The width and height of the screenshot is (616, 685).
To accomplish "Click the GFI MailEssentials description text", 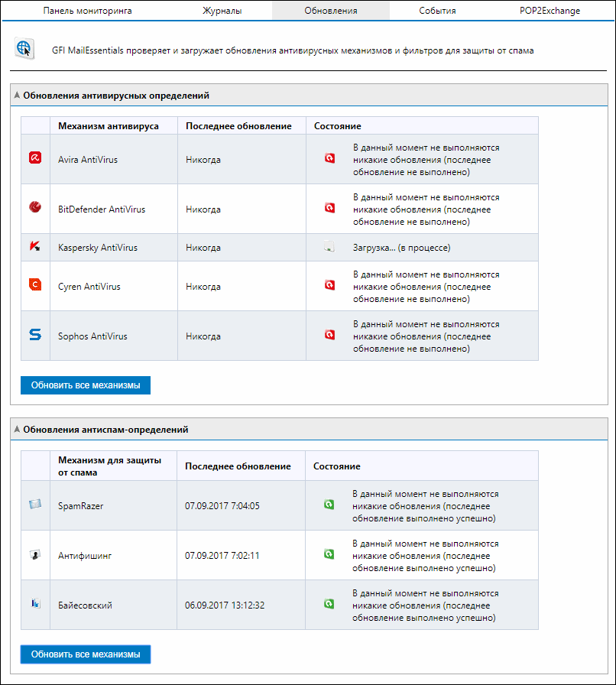I will coord(293,50).
